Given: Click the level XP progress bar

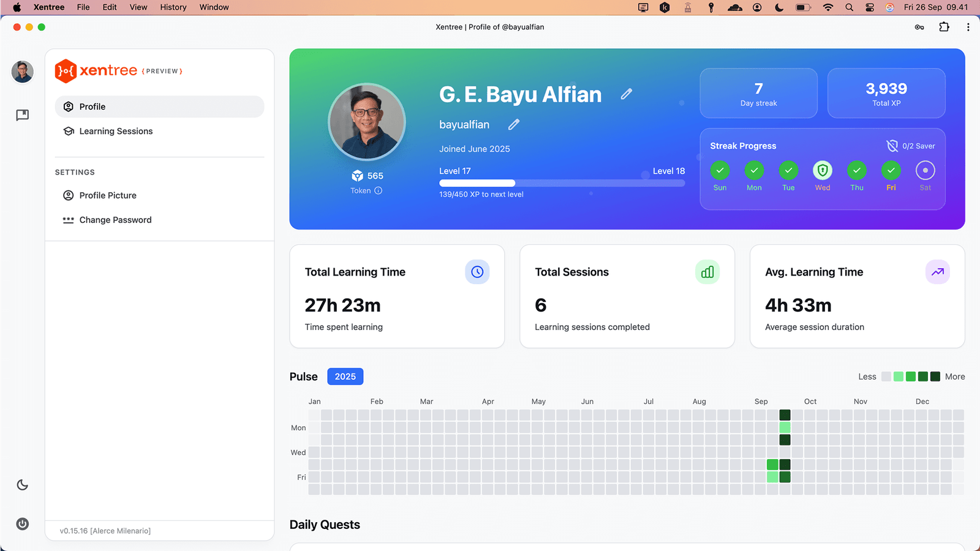Looking at the screenshot, I should pyautogui.click(x=562, y=183).
